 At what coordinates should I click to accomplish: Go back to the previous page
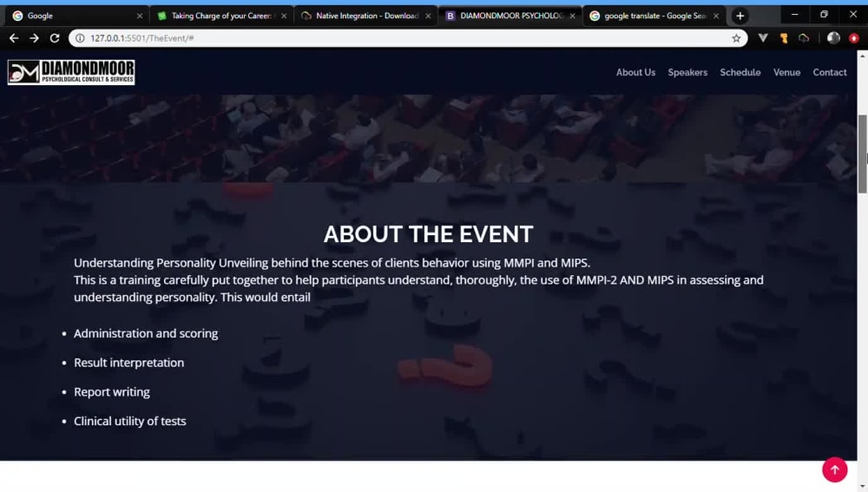pos(14,38)
